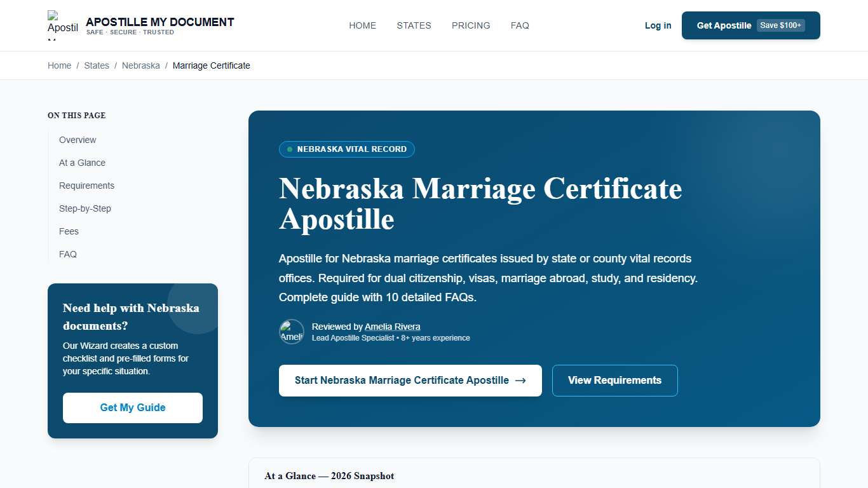Click the Get My Guide button

[x=132, y=407]
